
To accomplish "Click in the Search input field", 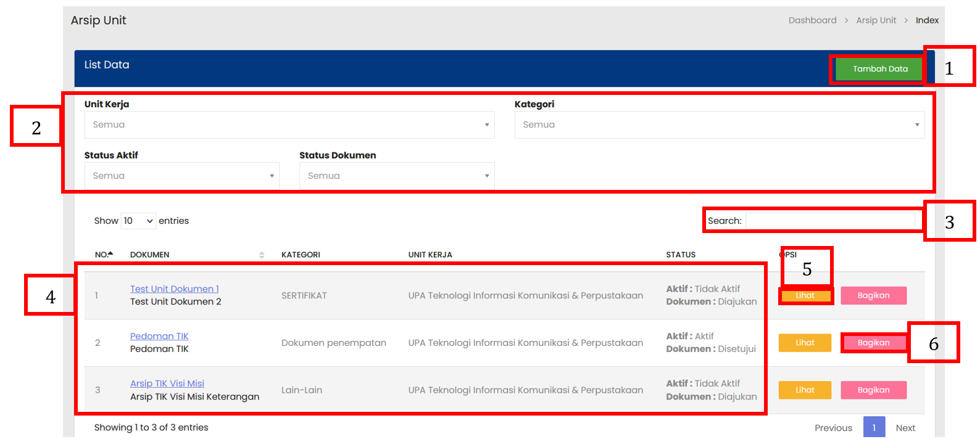I will point(830,221).
